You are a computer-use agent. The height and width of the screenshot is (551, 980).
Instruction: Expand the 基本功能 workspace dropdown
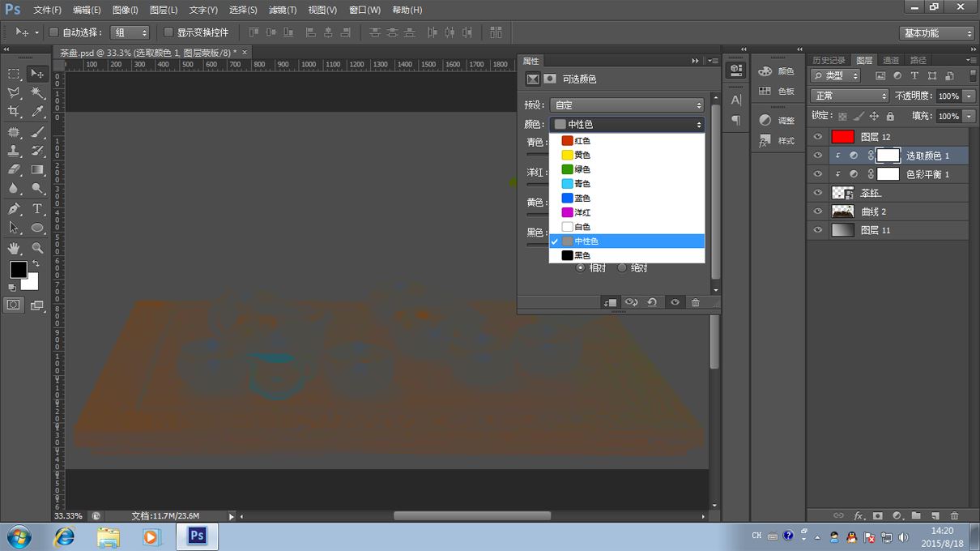(x=937, y=33)
